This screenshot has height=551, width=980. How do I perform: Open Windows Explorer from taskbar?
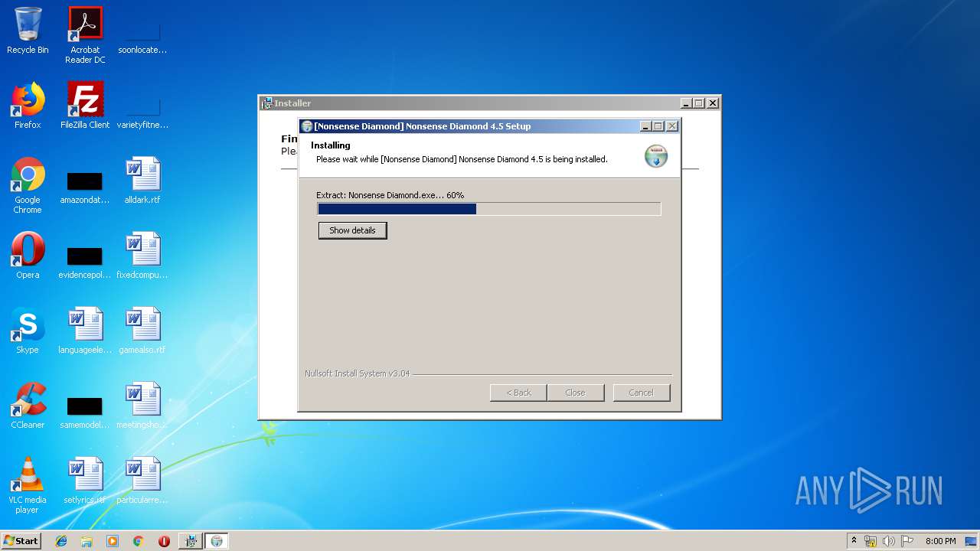coord(87,541)
